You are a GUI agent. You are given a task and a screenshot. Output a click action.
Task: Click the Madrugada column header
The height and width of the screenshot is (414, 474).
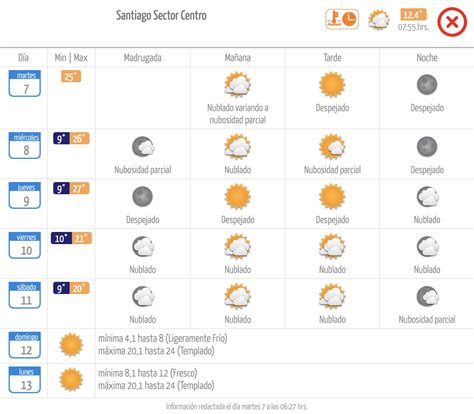pyautogui.click(x=143, y=58)
